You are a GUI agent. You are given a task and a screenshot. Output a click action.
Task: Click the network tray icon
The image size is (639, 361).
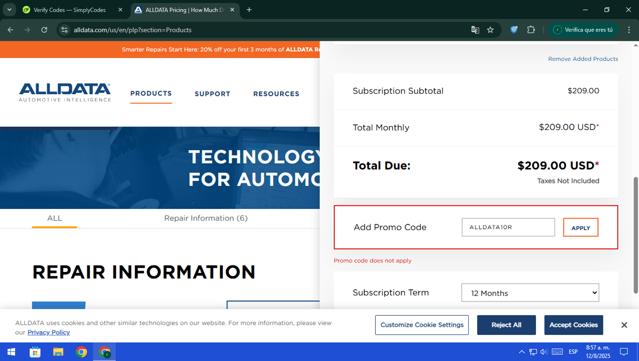tap(533, 352)
